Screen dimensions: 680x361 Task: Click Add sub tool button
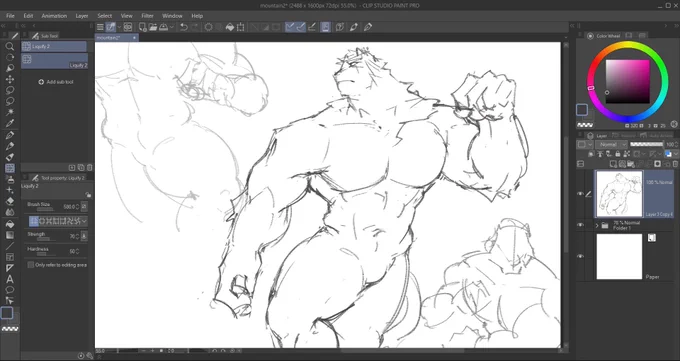(x=56, y=82)
